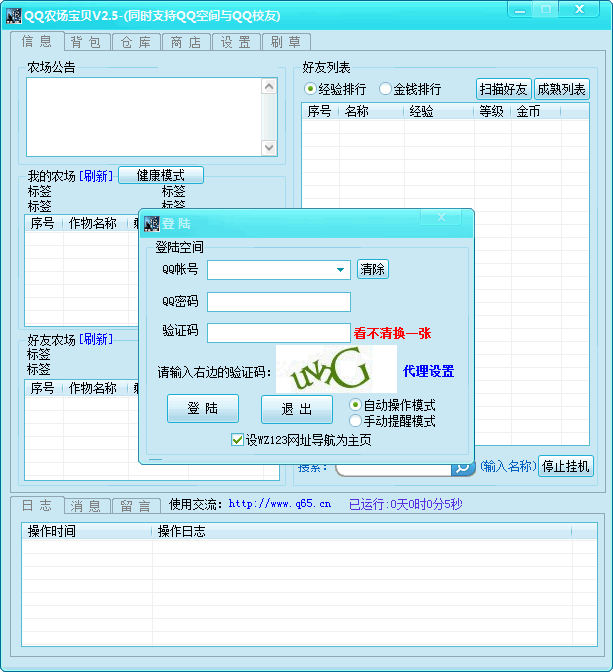Viewport: 613px width, 672px height.
Task: Click 名称 column header in friend list
Action: pyautogui.click(x=371, y=111)
